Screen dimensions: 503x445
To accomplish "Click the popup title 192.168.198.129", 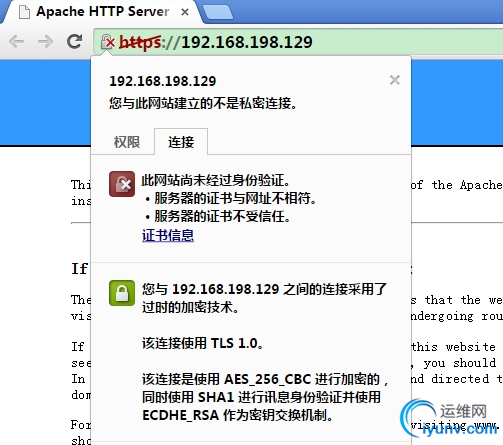I will pyautogui.click(x=163, y=81).
